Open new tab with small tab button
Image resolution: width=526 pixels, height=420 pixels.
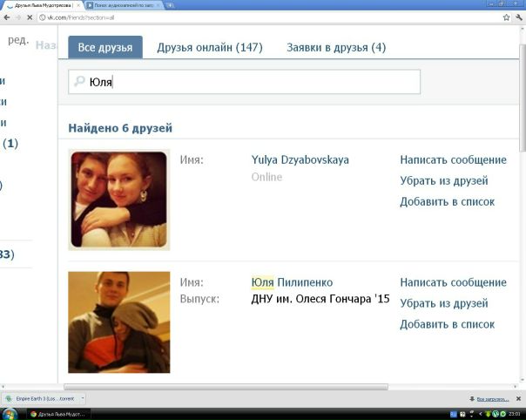click(x=167, y=5)
